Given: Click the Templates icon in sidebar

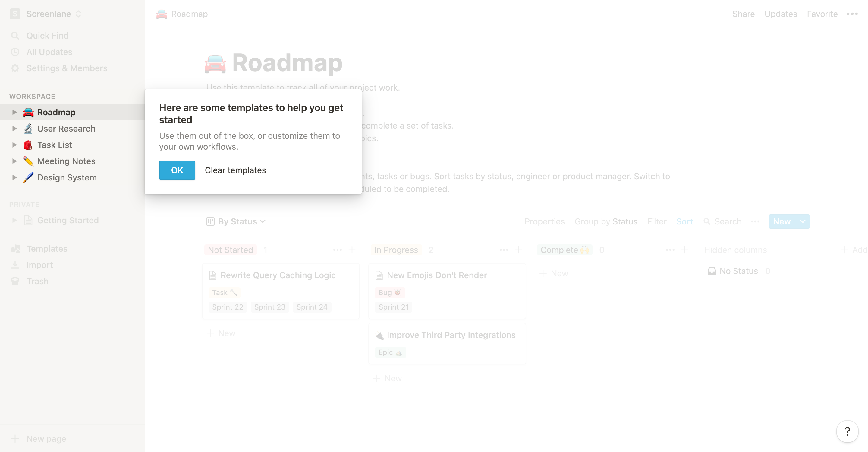Looking at the screenshot, I should pyautogui.click(x=15, y=248).
